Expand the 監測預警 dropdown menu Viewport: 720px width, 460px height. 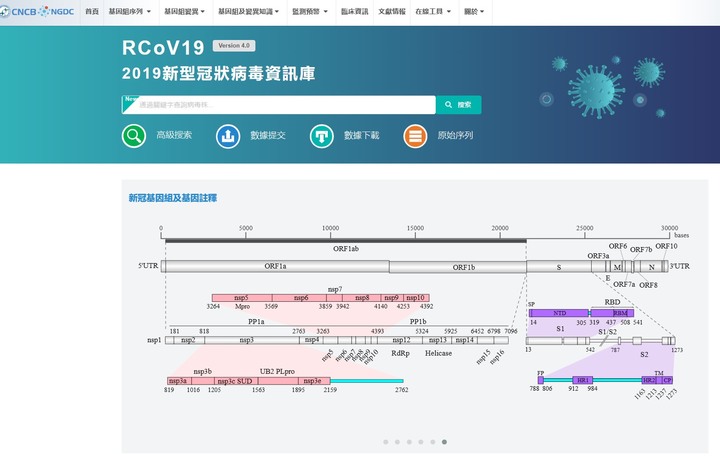310,11
